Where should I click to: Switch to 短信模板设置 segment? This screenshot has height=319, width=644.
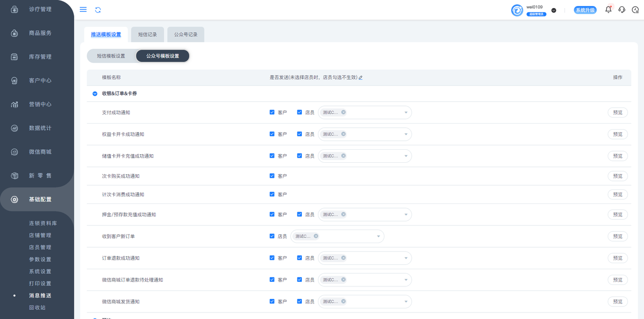111,56
